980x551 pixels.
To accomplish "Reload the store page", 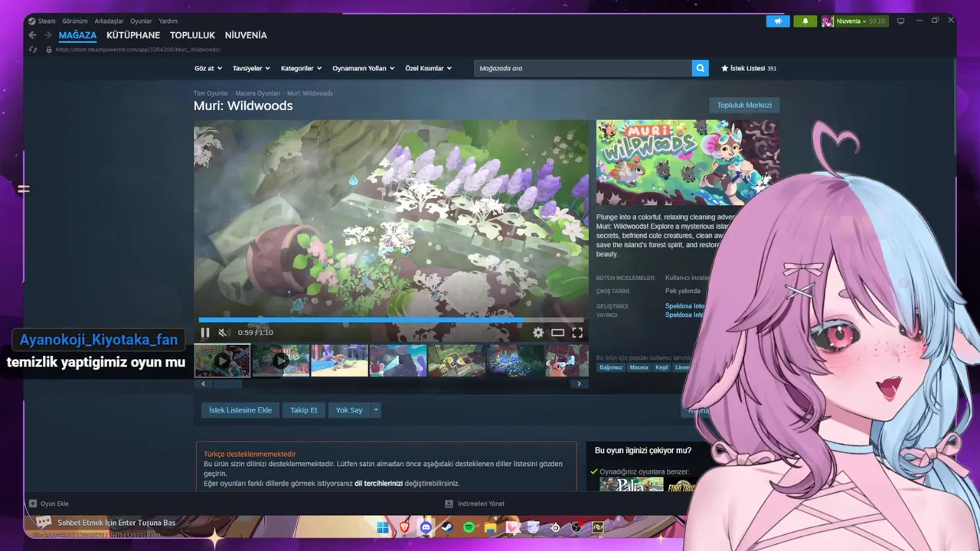I will click(32, 50).
